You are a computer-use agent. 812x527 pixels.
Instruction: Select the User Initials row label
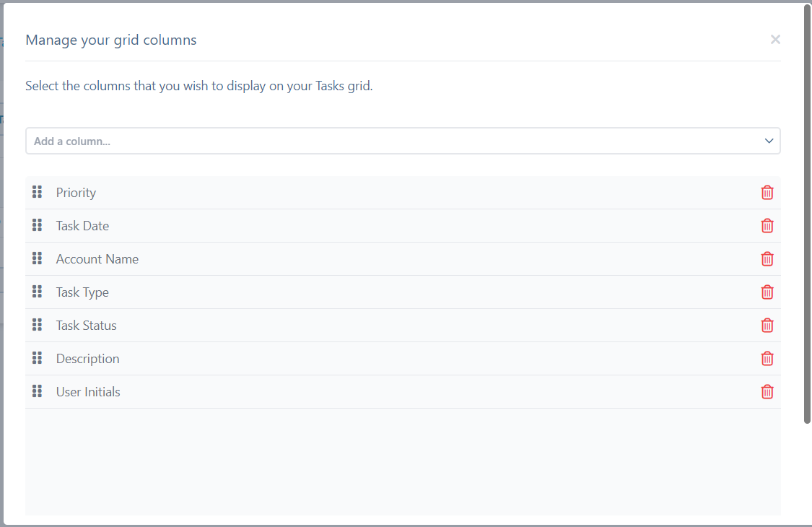(x=88, y=392)
